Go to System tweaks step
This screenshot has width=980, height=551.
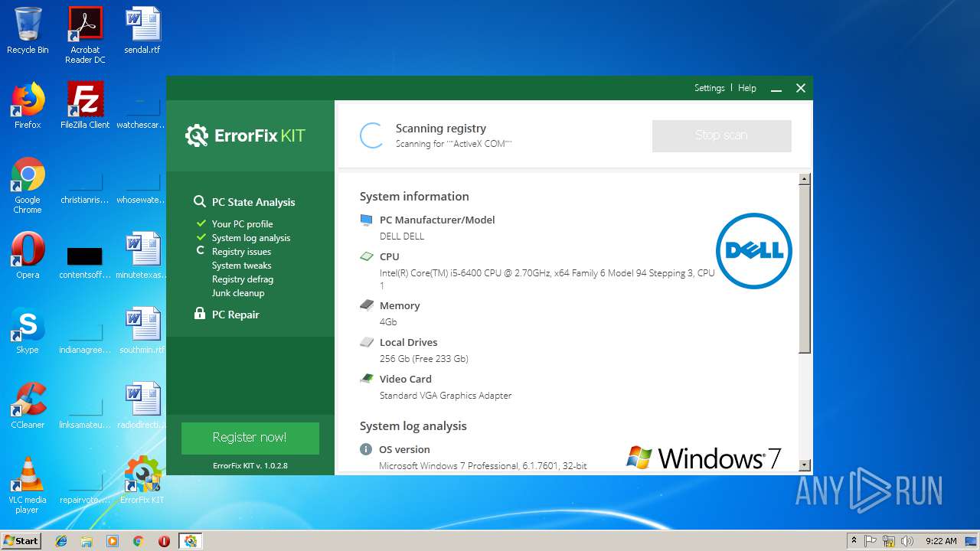coord(241,266)
